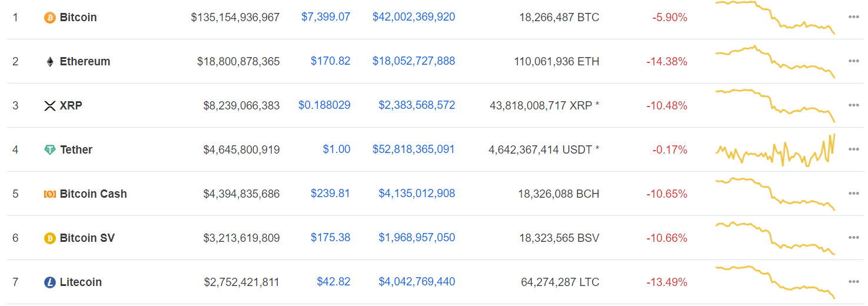Viewport: 868px width, 306px height.
Task: Open the three-dot menu for Bitcoin
Action: pos(854,17)
